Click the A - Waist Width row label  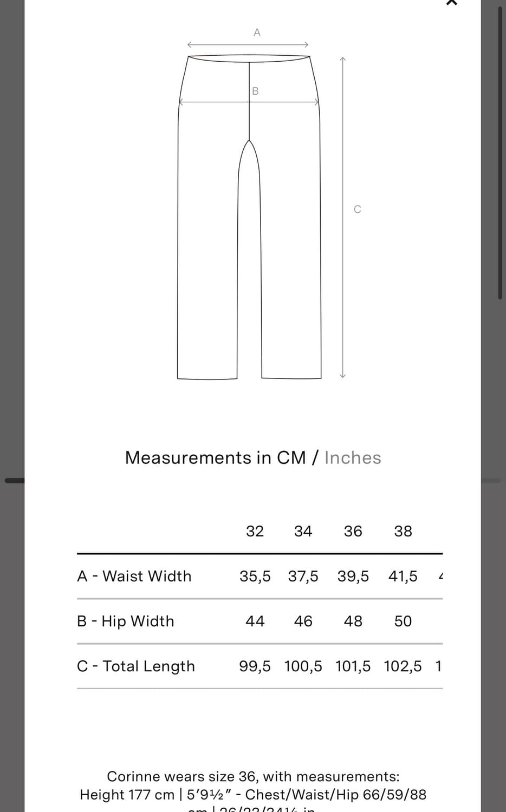click(x=134, y=576)
